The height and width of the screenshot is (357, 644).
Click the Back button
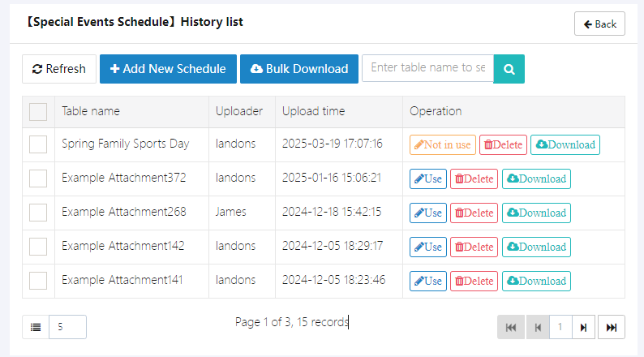599,24
